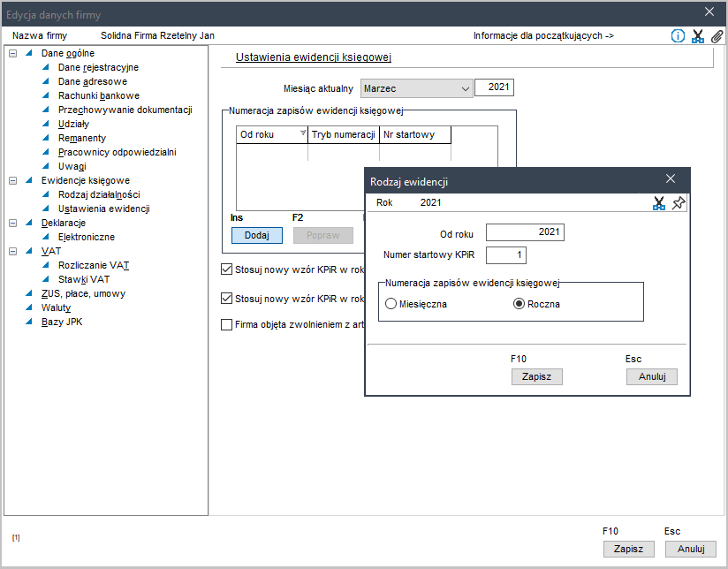Click the blue triangle beside Remanenty
The image size is (728, 569).
[46, 138]
